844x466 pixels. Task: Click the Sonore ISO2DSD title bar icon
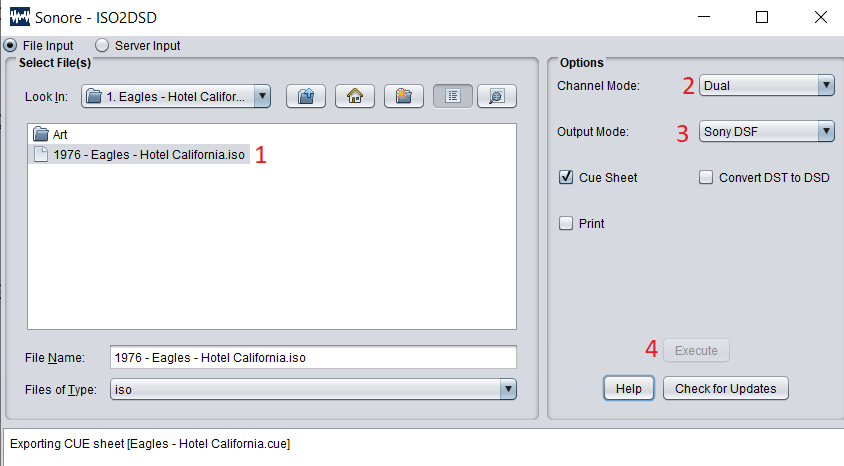(x=20, y=17)
